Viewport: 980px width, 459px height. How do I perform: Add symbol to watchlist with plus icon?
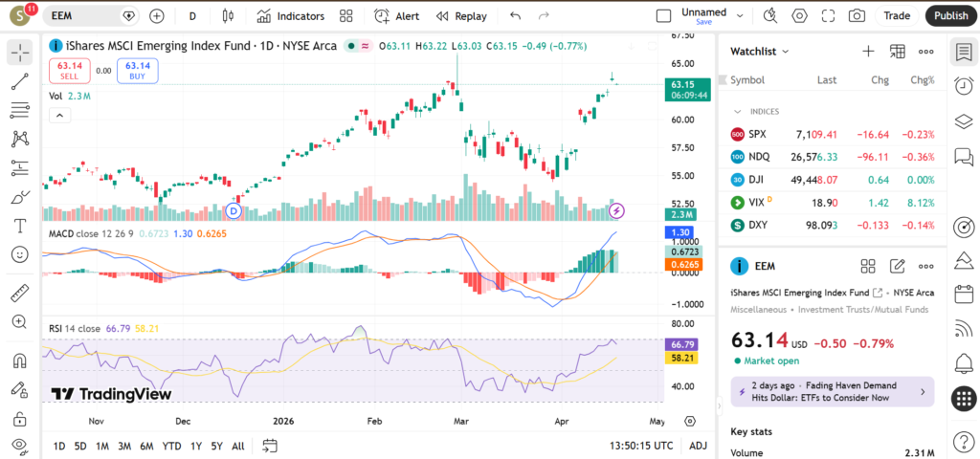868,52
